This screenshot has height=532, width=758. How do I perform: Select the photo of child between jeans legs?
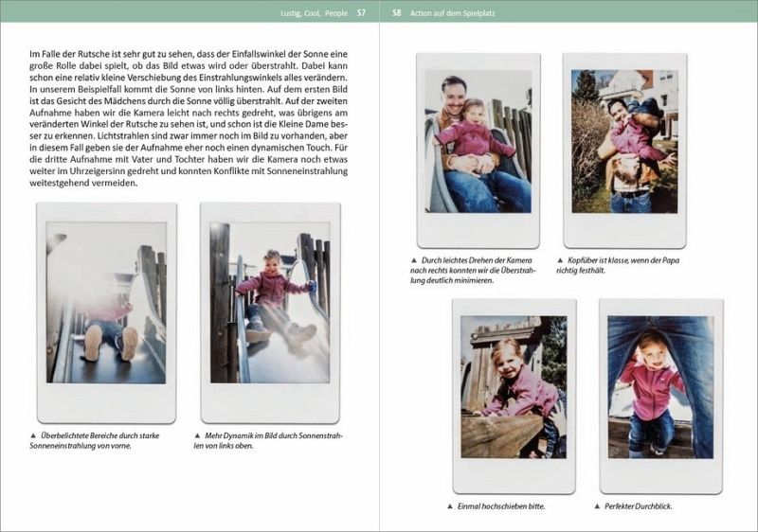click(x=660, y=386)
